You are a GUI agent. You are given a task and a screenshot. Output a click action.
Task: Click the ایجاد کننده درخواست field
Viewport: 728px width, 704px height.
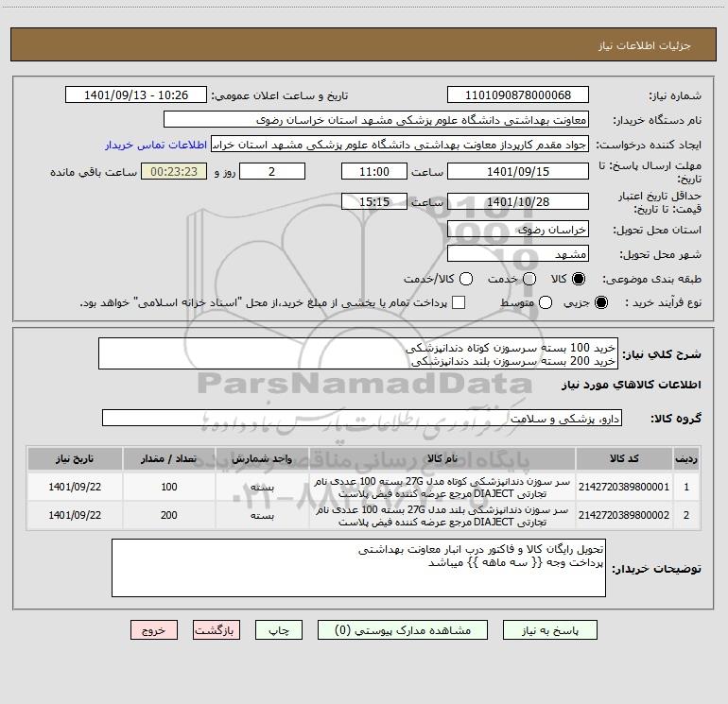click(400, 145)
